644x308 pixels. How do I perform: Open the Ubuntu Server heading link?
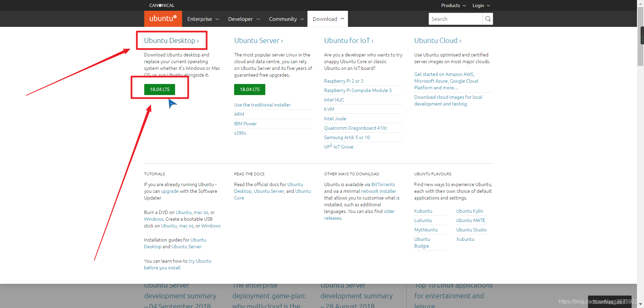pos(259,41)
